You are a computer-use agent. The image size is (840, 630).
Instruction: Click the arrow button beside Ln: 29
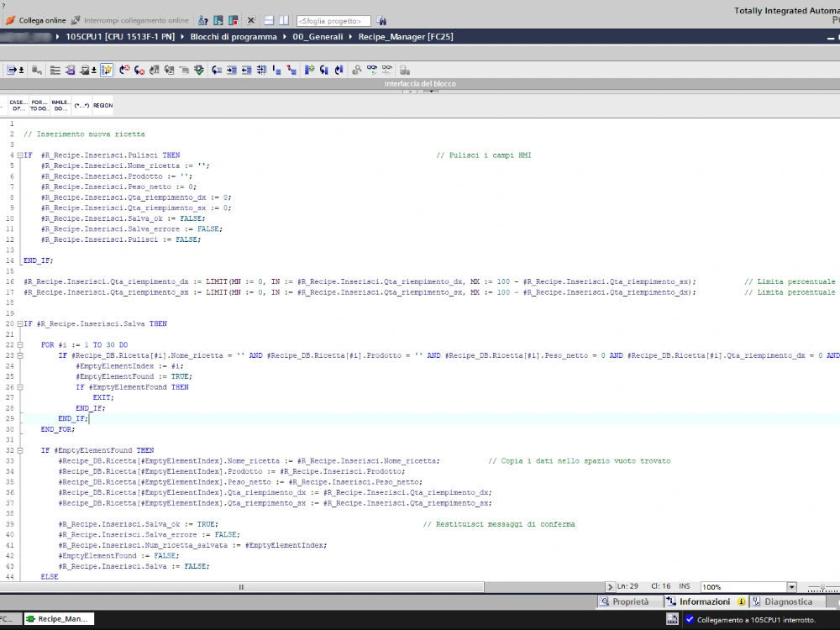pos(610,586)
